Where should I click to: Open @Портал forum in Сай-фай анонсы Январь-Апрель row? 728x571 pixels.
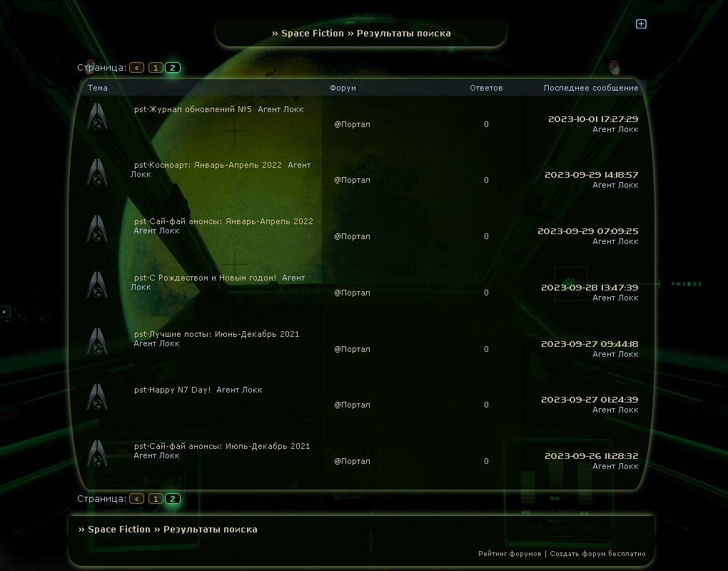[x=352, y=236]
